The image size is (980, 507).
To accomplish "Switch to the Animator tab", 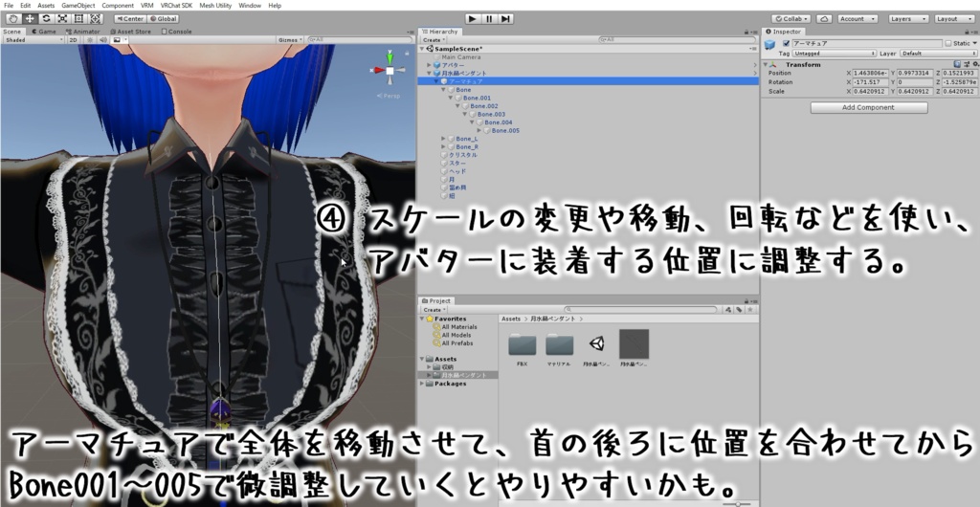I will coord(82,32).
